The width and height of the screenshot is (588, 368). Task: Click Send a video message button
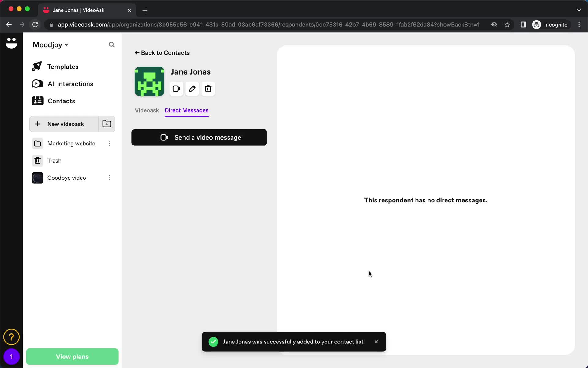[x=199, y=137]
